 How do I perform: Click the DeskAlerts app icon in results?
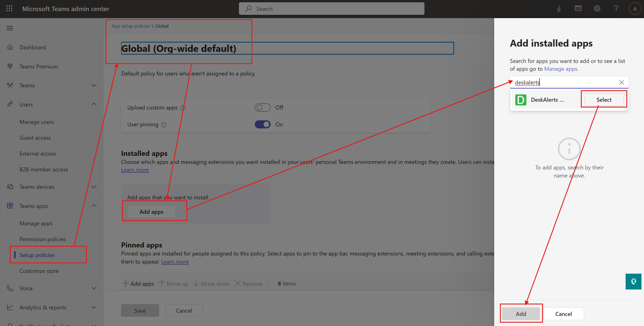coord(521,100)
